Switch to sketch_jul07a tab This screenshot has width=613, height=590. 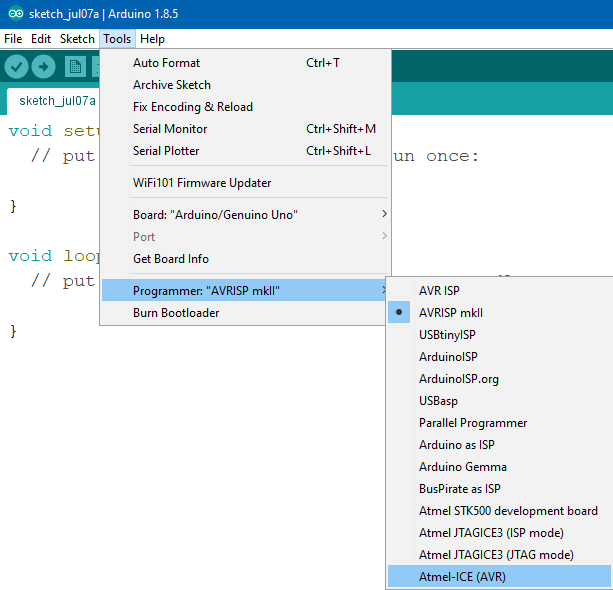54,101
